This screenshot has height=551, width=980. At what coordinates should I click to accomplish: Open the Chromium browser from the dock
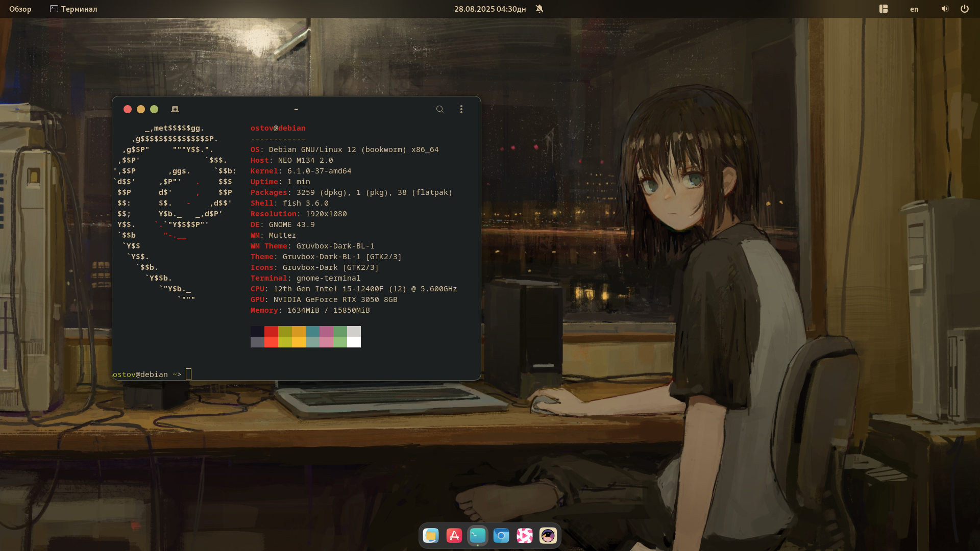(501, 536)
